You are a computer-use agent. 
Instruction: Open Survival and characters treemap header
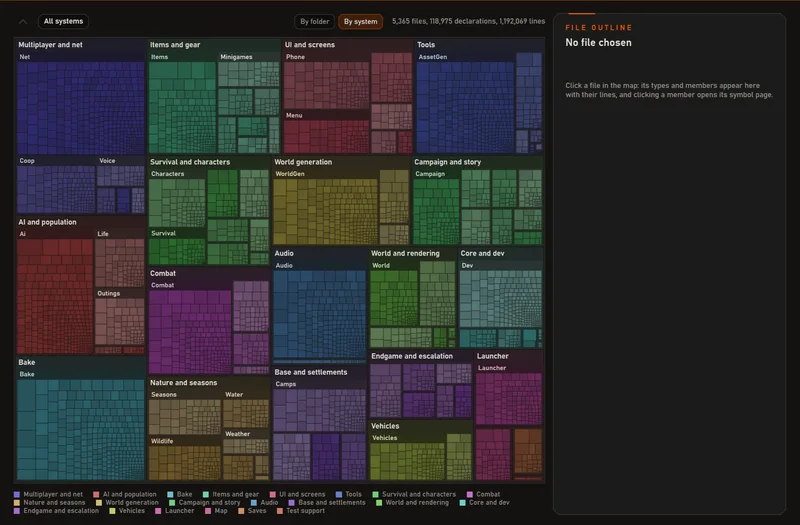pos(190,162)
